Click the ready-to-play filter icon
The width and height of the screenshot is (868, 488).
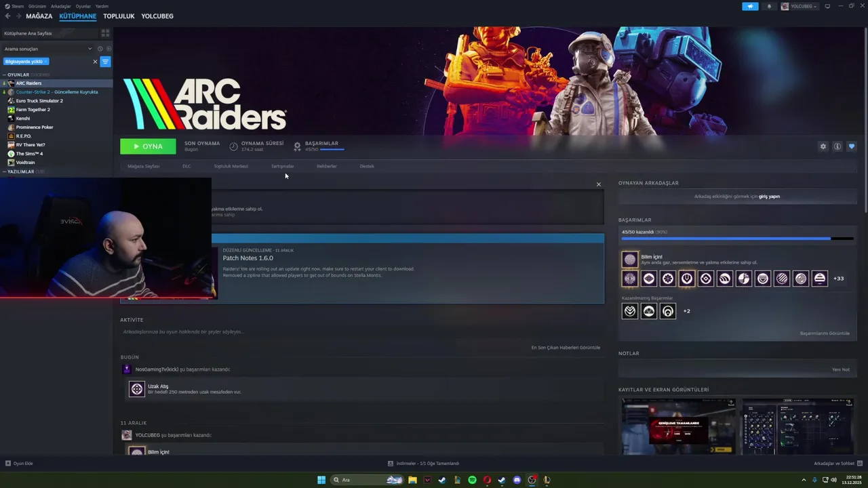point(108,49)
